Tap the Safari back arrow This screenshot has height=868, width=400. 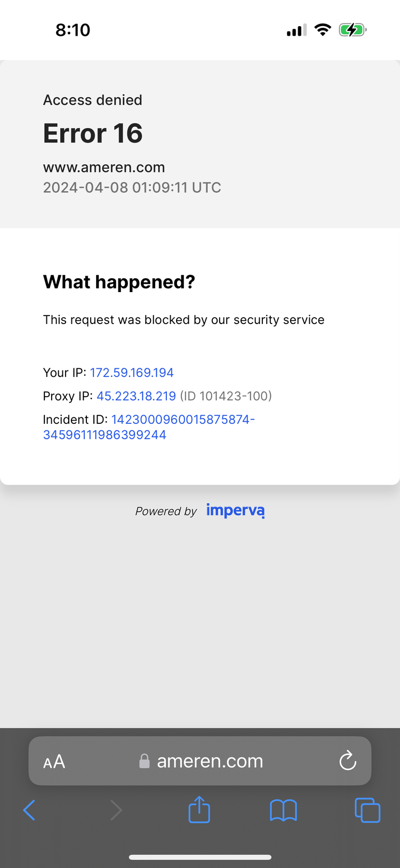(x=29, y=810)
